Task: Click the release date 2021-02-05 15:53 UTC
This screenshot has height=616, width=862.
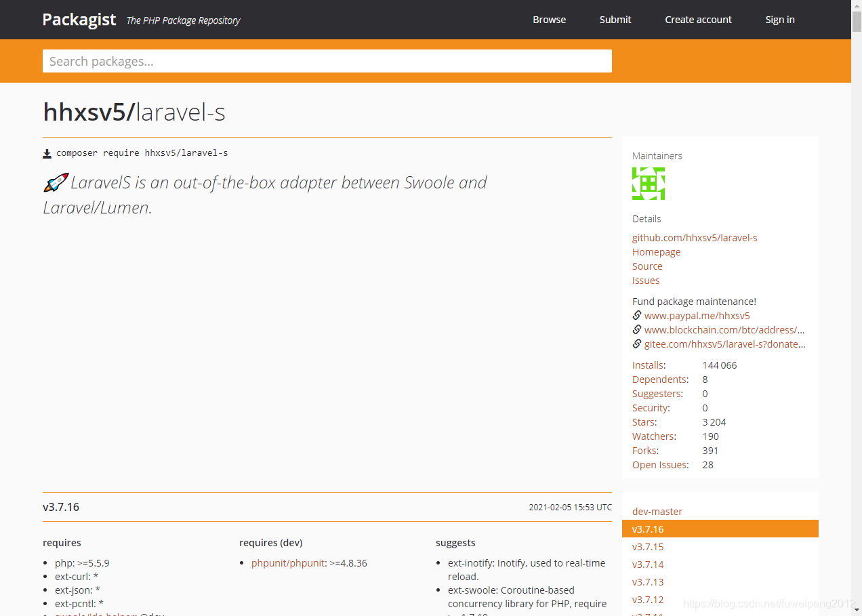Action: click(x=570, y=508)
